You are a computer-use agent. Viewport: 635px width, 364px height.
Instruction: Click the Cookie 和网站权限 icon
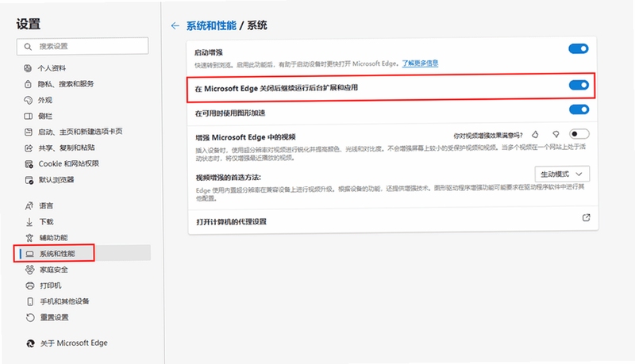click(x=29, y=164)
